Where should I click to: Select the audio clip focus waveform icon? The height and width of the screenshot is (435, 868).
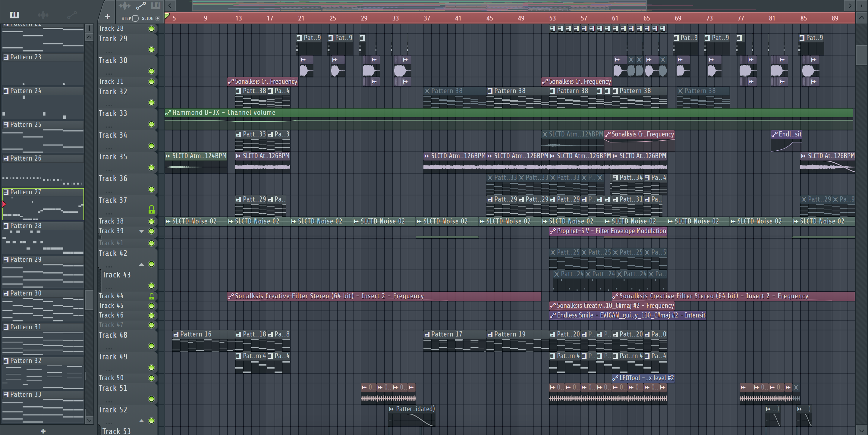[x=125, y=6]
